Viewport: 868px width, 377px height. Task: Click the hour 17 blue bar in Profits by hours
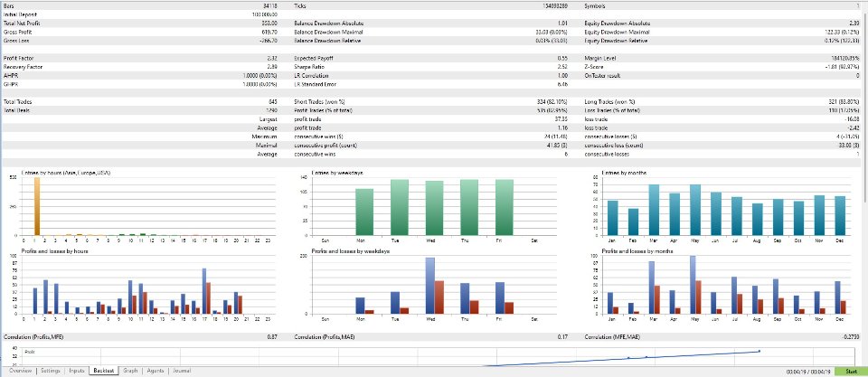[203, 291]
